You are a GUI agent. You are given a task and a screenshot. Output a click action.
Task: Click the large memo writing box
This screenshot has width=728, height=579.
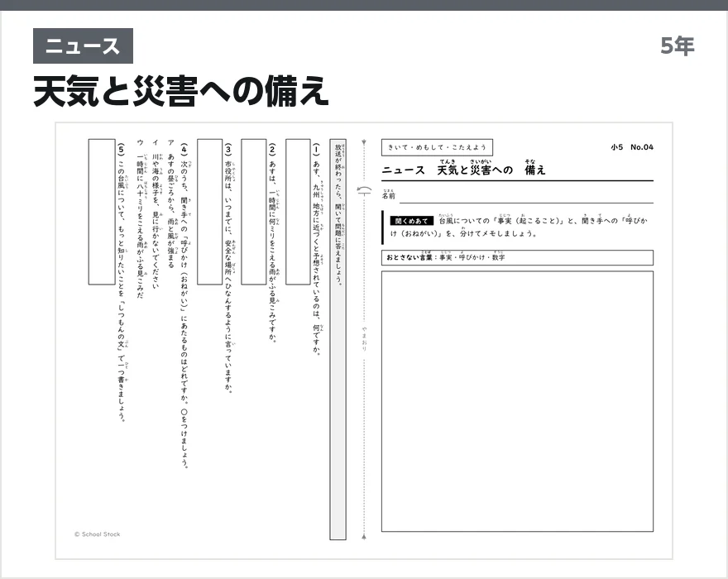click(517, 401)
